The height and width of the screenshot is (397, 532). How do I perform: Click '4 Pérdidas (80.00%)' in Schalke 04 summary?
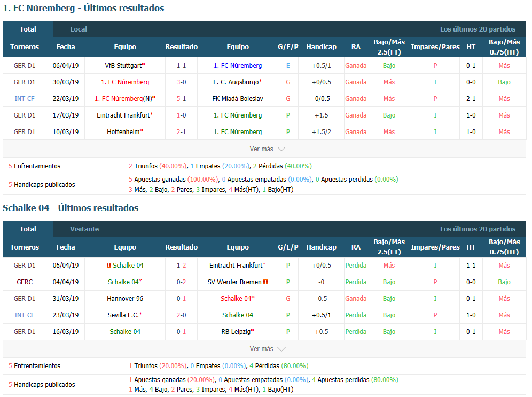[279, 366]
